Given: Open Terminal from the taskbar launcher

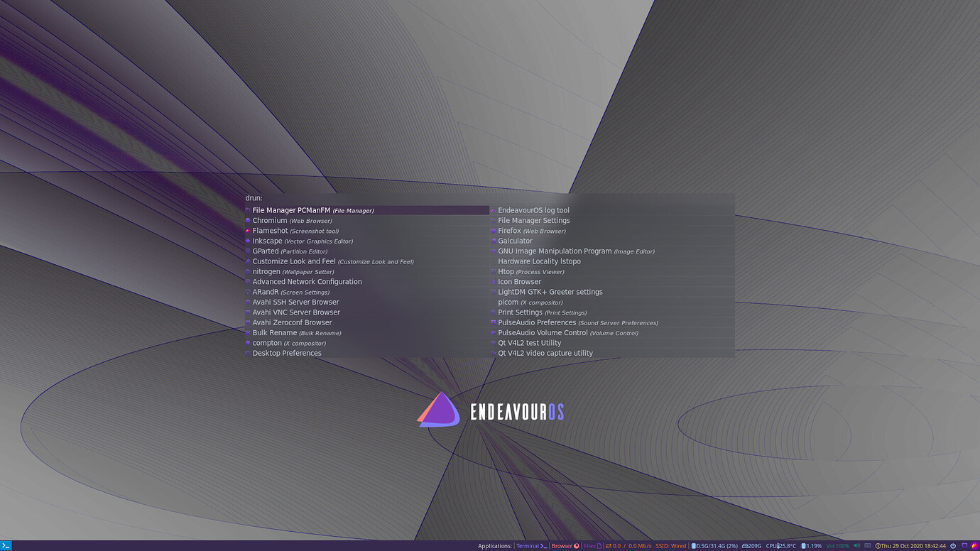Looking at the screenshot, I should click(529, 546).
